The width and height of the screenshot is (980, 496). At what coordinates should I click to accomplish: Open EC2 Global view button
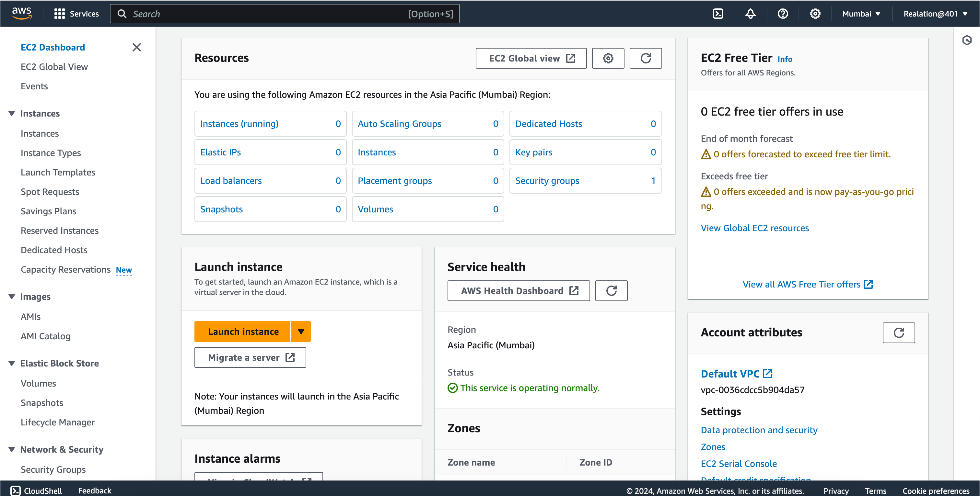(x=531, y=58)
